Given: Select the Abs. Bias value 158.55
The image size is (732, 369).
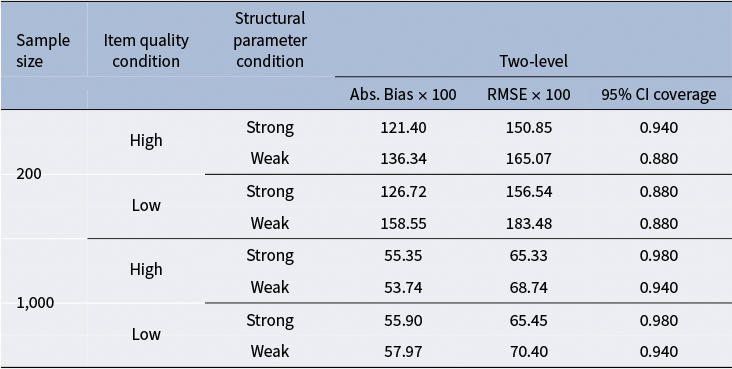Looking at the screenshot, I should pyautogui.click(x=403, y=223).
